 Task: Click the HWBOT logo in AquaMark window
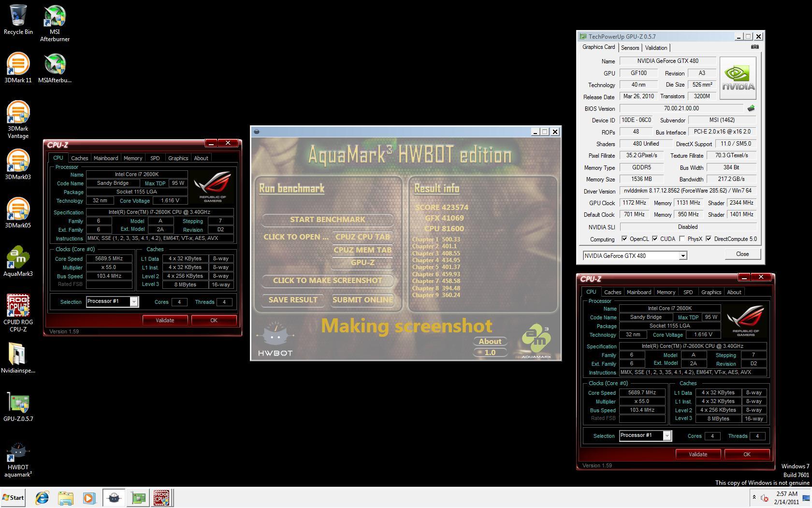(275, 339)
